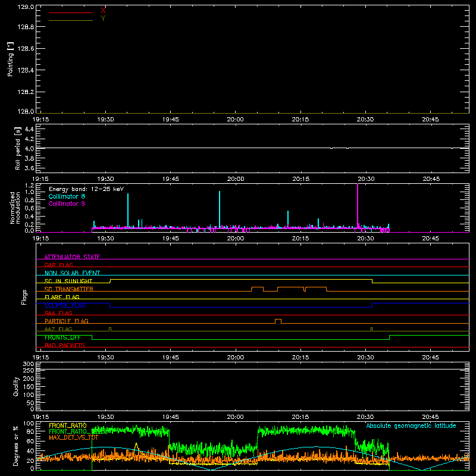The image size is (476, 476).
Task: Select the red legend line for X
Action: tap(71, 12)
